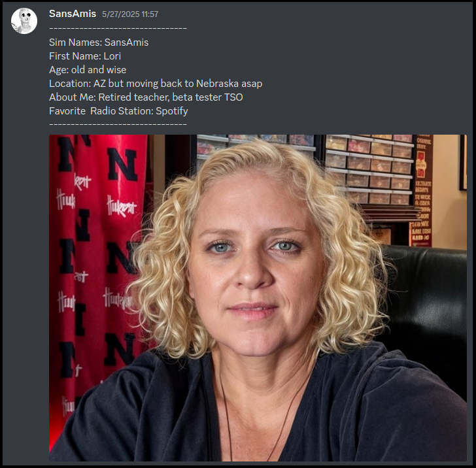
Task: Click the word "Spotify" in the message
Action: point(172,111)
